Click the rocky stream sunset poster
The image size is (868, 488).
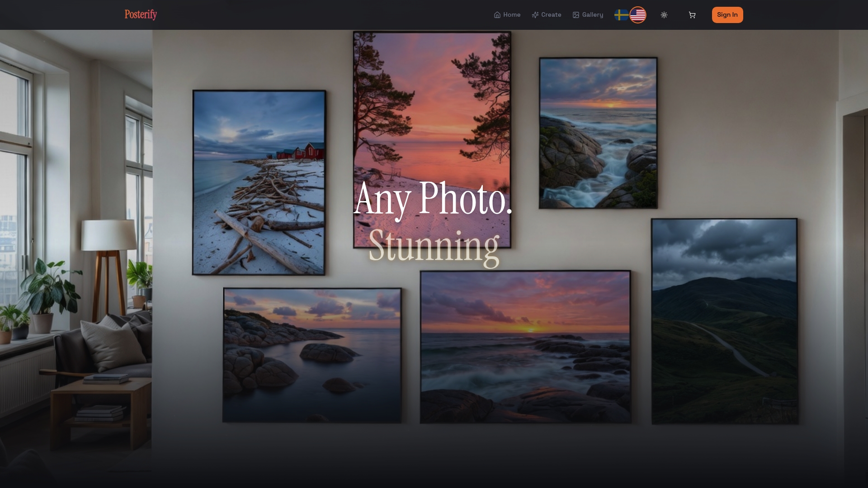[x=598, y=133]
